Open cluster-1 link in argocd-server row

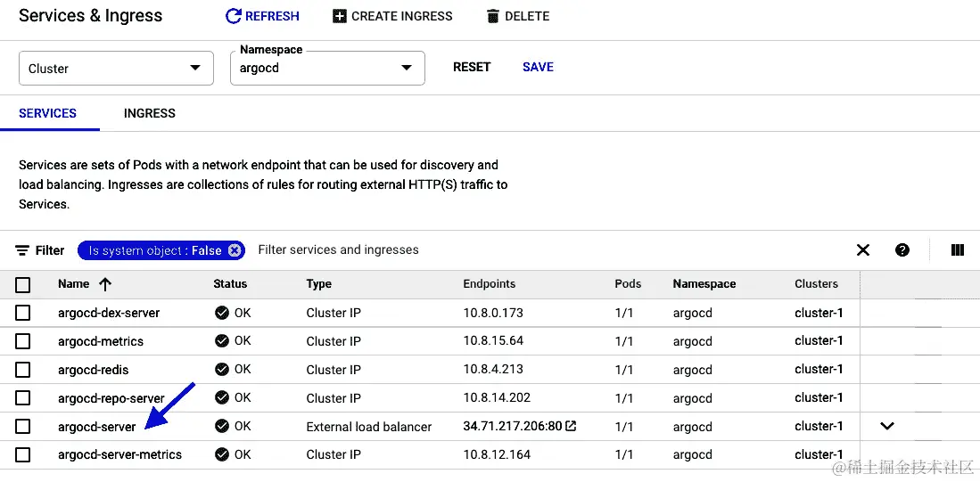tap(819, 427)
